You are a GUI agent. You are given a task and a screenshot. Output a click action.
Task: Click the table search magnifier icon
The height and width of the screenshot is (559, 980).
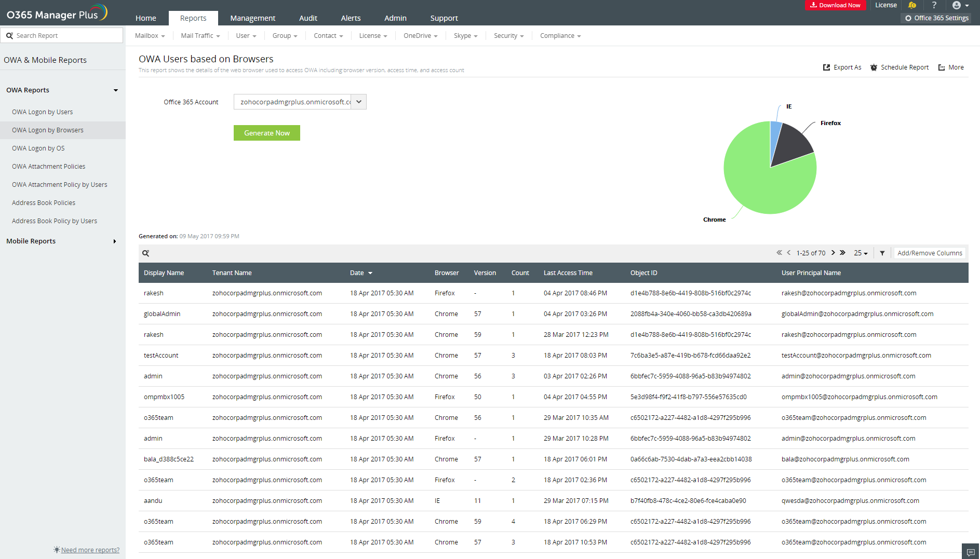pos(146,253)
